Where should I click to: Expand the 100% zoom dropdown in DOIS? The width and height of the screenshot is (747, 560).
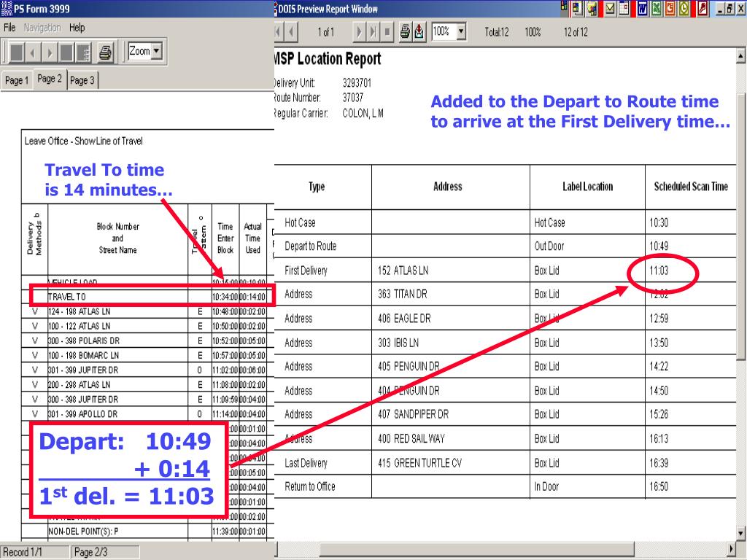[461, 32]
